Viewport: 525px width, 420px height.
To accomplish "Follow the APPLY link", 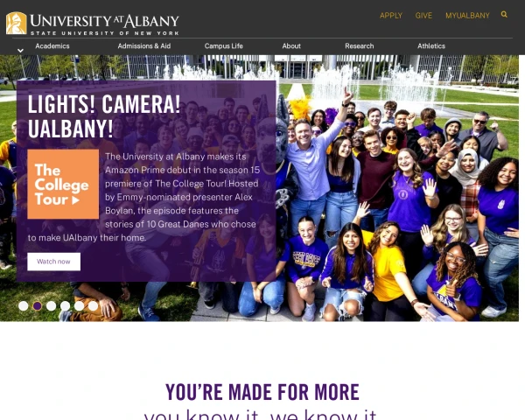I will click(x=391, y=16).
